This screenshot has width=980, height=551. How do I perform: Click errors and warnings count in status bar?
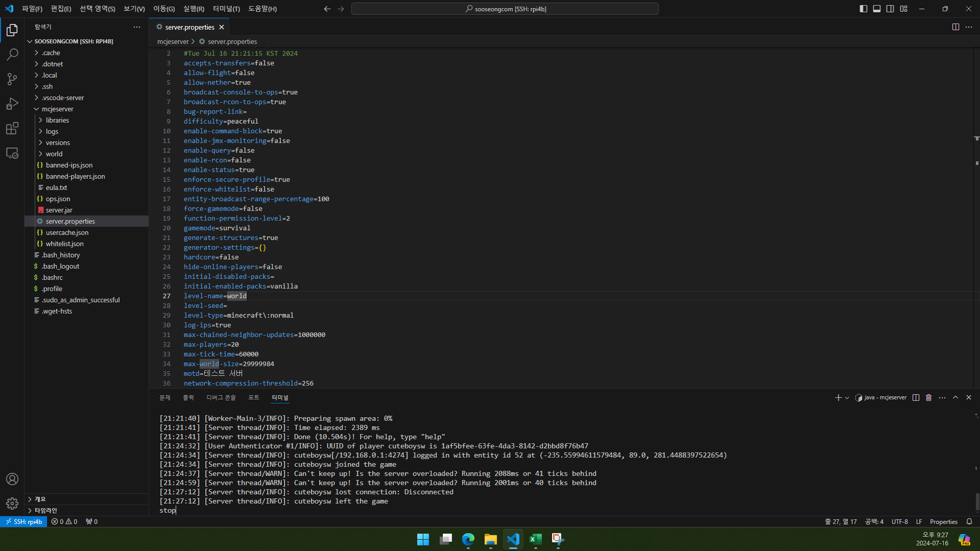[64, 521]
